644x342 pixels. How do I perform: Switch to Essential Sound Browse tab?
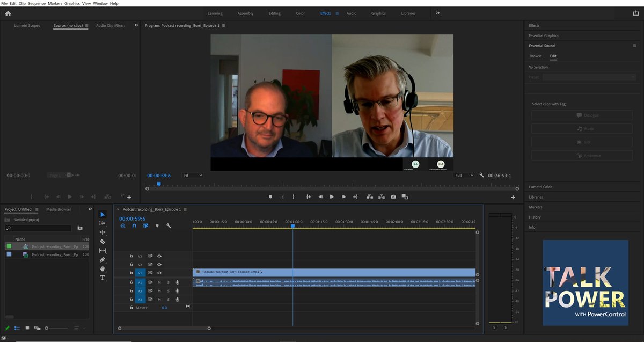536,56
